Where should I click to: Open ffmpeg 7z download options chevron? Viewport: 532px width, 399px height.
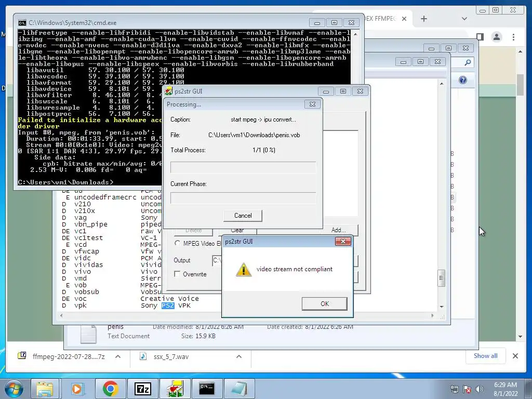coord(118,356)
